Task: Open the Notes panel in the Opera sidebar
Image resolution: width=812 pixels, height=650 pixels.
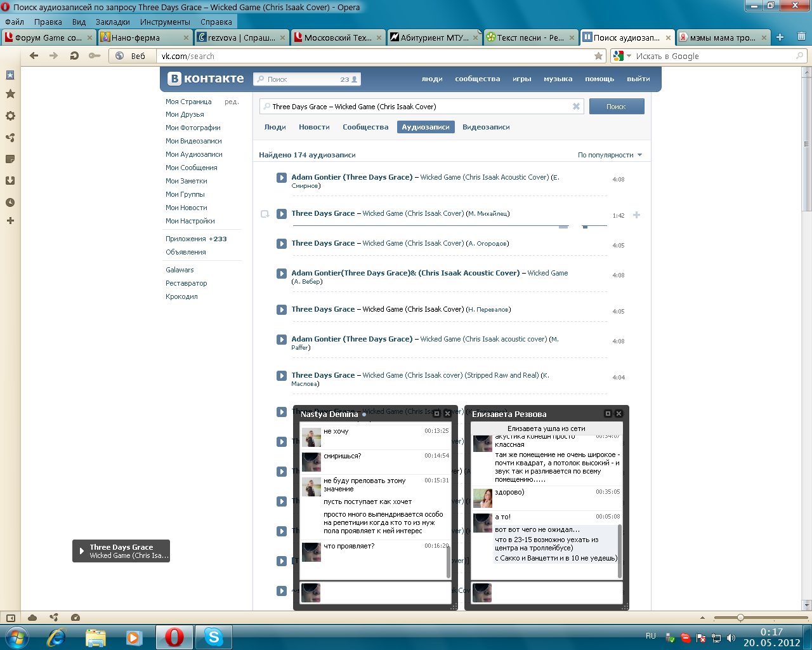Action: (10, 159)
